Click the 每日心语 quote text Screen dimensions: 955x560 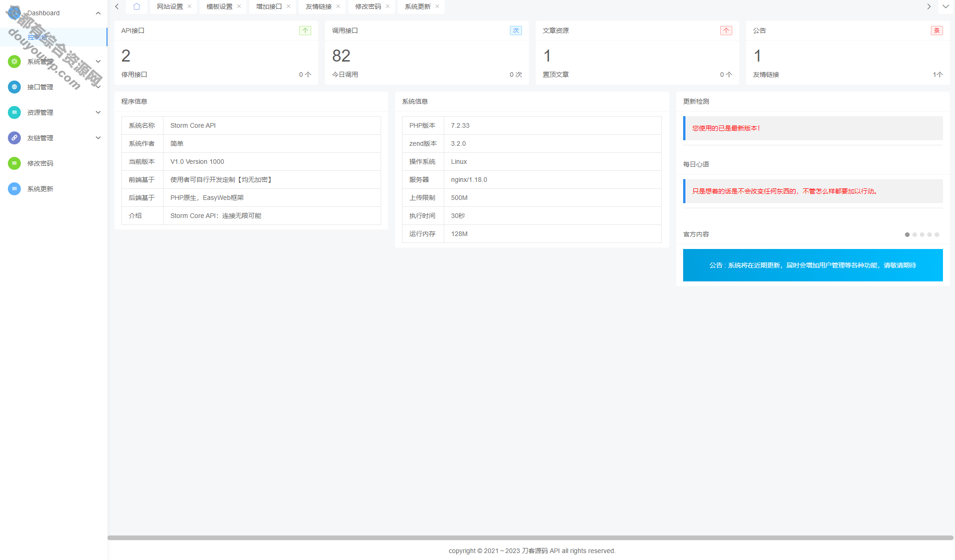(x=785, y=191)
